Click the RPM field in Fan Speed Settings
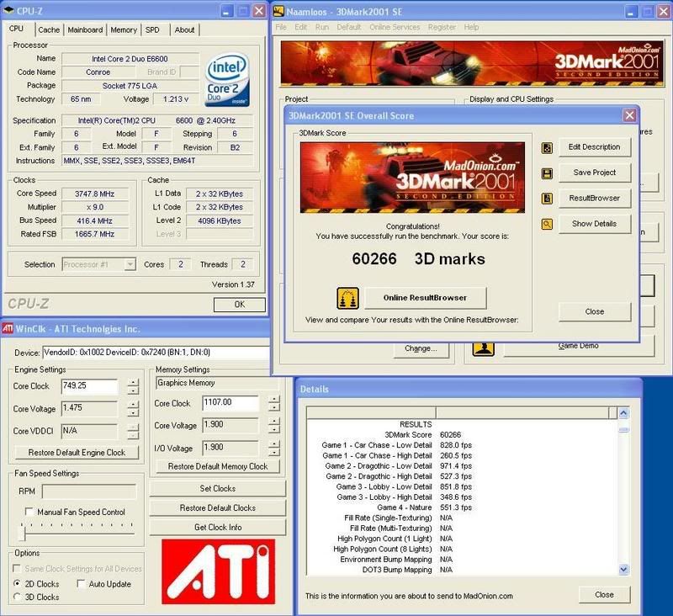 coord(89,491)
